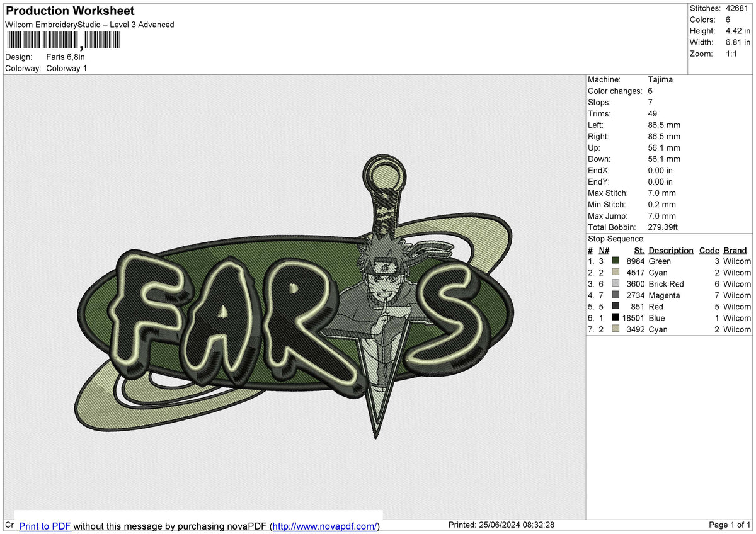Click the Faris embroidery design preview
Viewport: 756px width, 534px height.
pyautogui.click(x=295, y=296)
